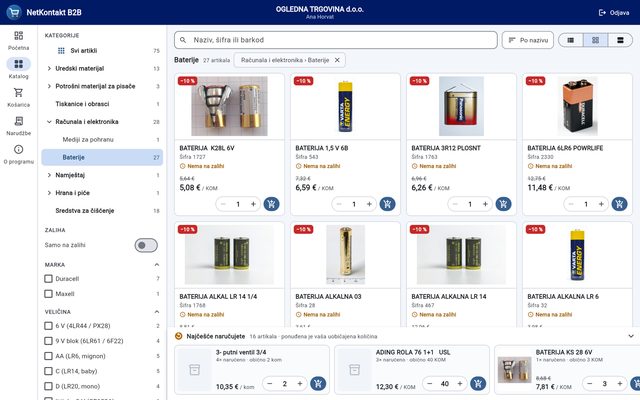Image resolution: width=640 pixels, height=400 pixels.
Task: Click the BATERIJA 1,5 V 6B title
Action: click(x=322, y=148)
